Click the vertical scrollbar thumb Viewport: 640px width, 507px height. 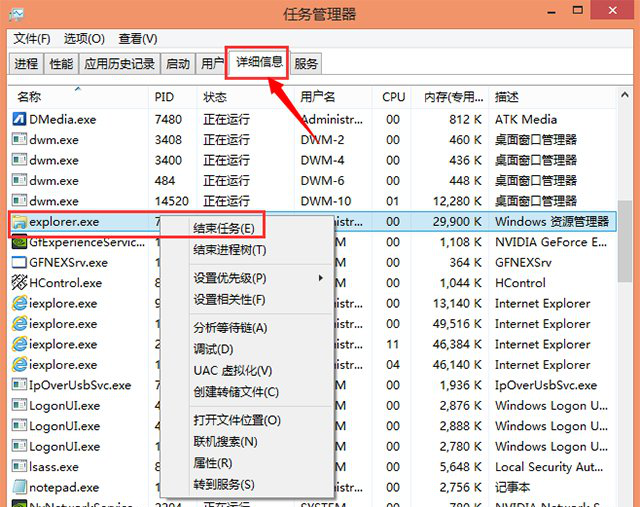[x=624, y=241]
